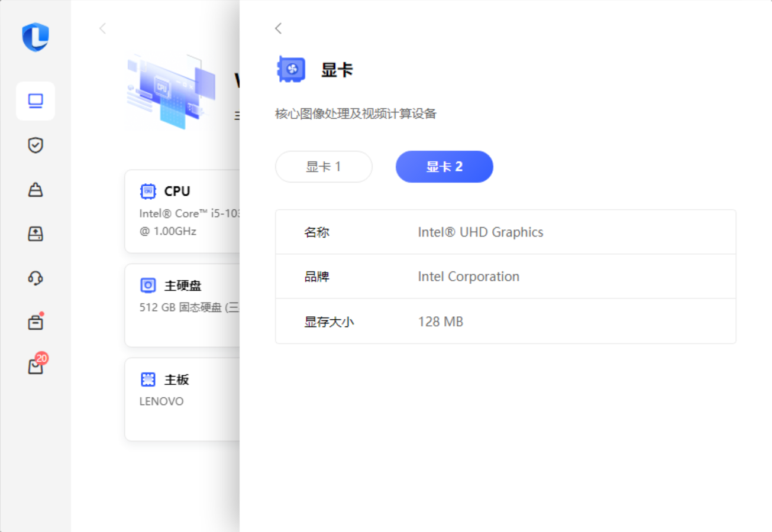Click the 显存大小 row label
The width and height of the screenshot is (772, 532).
329,322
